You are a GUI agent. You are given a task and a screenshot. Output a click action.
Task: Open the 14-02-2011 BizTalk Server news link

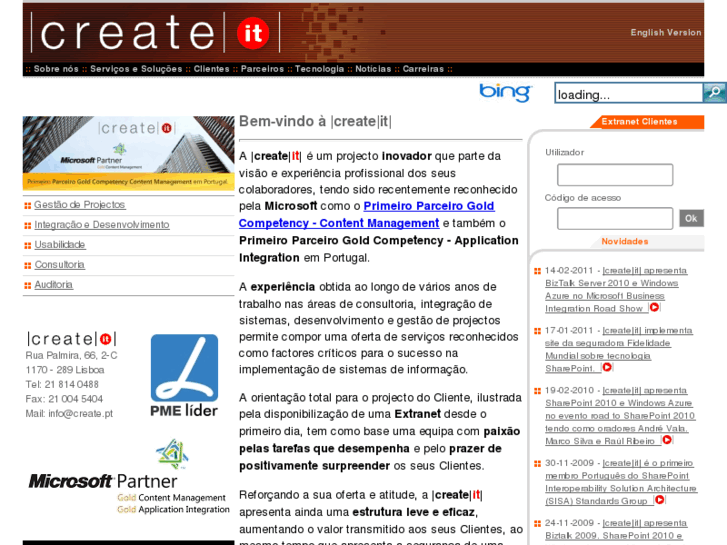tap(616, 289)
